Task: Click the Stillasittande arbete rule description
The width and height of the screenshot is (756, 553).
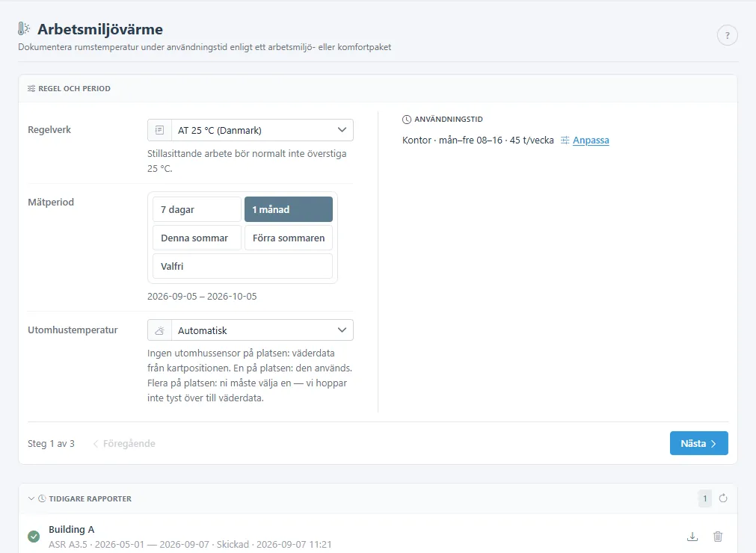Action: click(x=247, y=161)
